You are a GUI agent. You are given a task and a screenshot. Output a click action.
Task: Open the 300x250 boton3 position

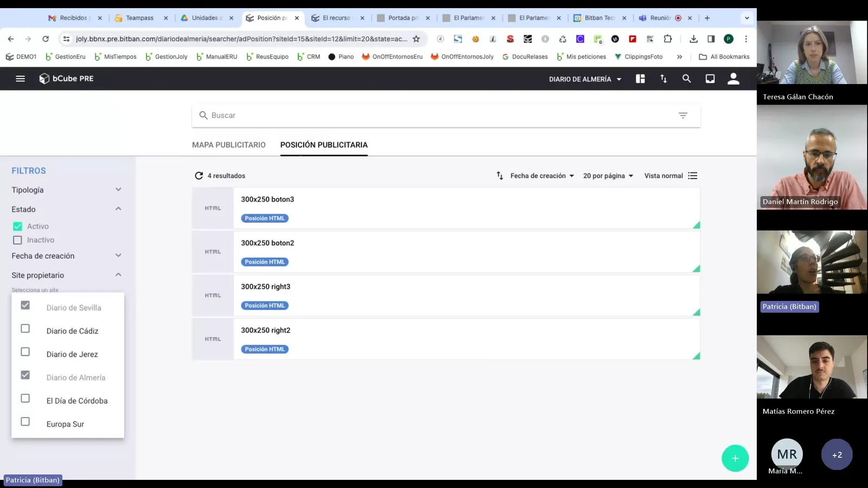267,200
